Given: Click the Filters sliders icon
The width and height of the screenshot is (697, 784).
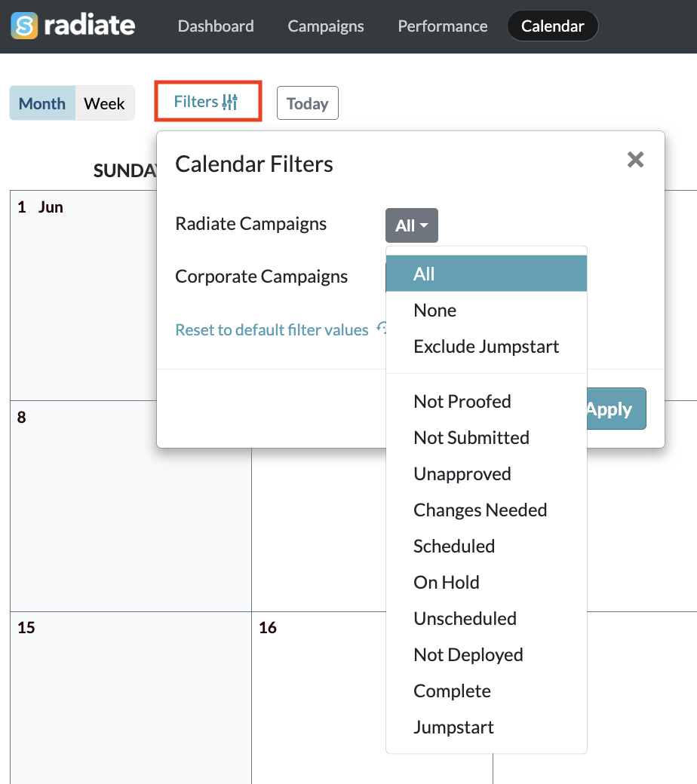Looking at the screenshot, I should [x=229, y=102].
